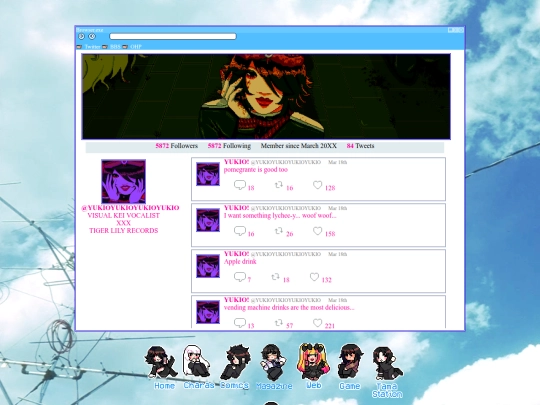Click tweet text 'Apple drink'
The image size is (540, 405).
pos(240,261)
